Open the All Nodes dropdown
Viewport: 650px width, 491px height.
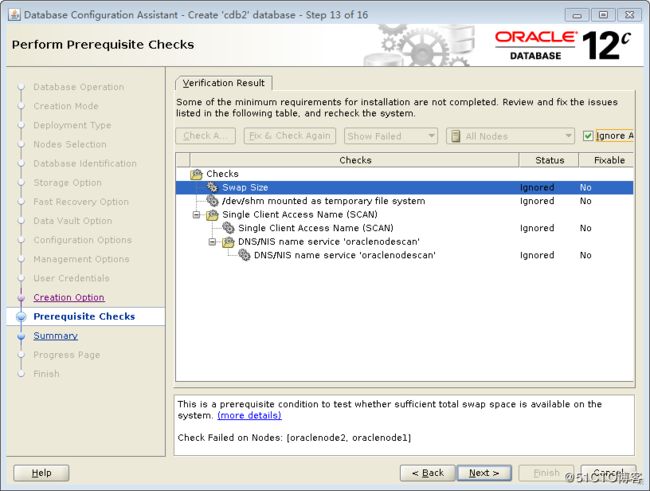(x=510, y=136)
